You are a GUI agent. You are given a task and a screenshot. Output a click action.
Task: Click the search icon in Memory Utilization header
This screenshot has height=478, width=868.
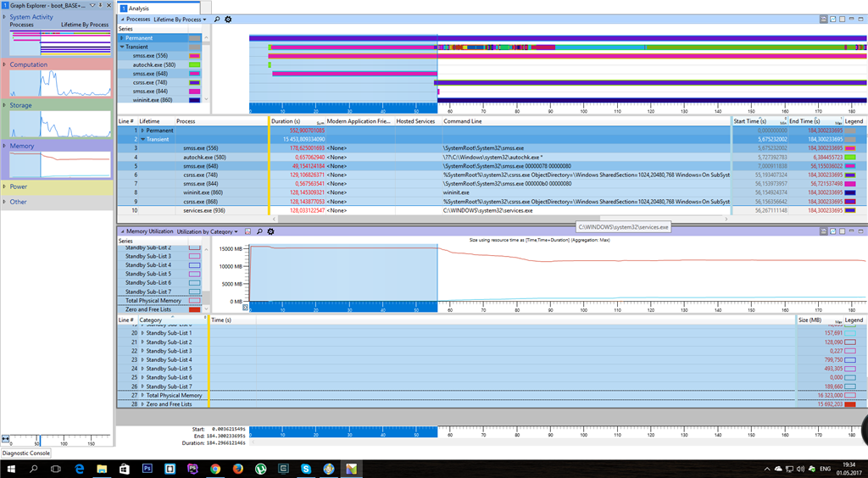point(259,231)
